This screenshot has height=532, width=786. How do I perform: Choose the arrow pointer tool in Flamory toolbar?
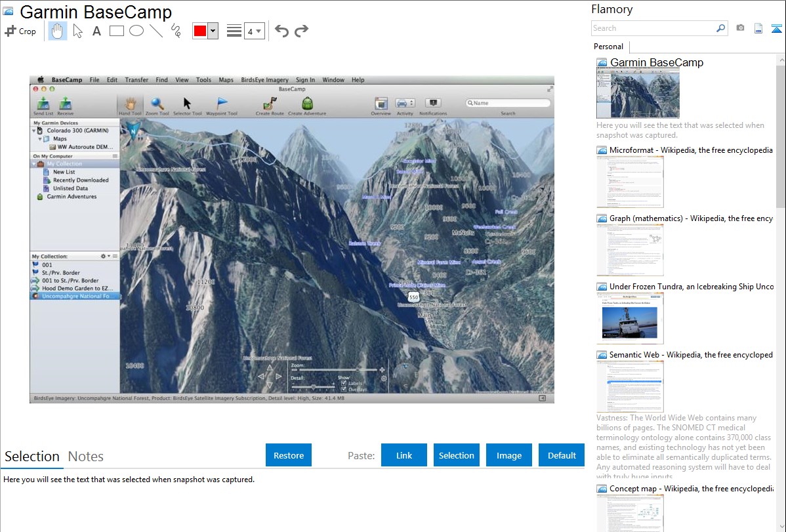point(77,31)
